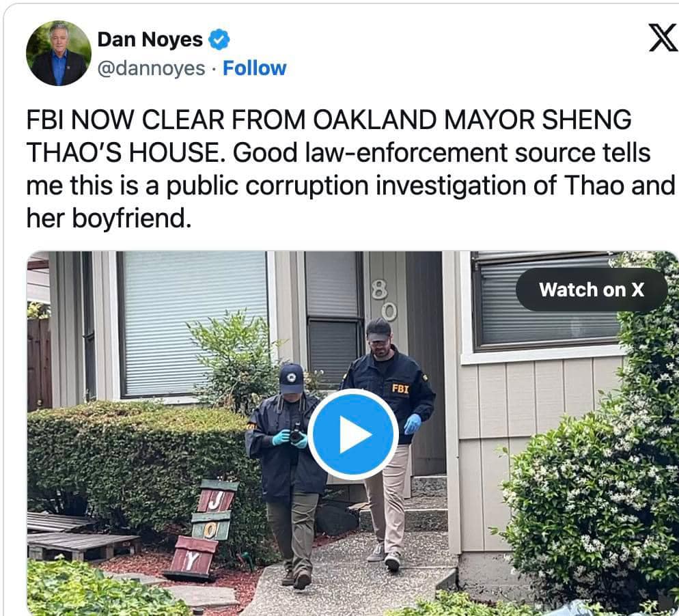This screenshot has width=679, height=616.
Task: Click the blue verified checkmark badge
Action: pyautogui.click(x=219, y=40)
